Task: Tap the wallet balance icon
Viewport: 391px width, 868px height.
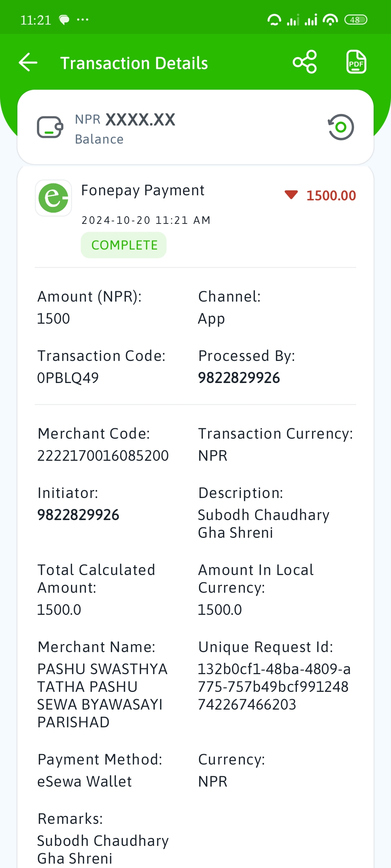Action: [50, 127]
